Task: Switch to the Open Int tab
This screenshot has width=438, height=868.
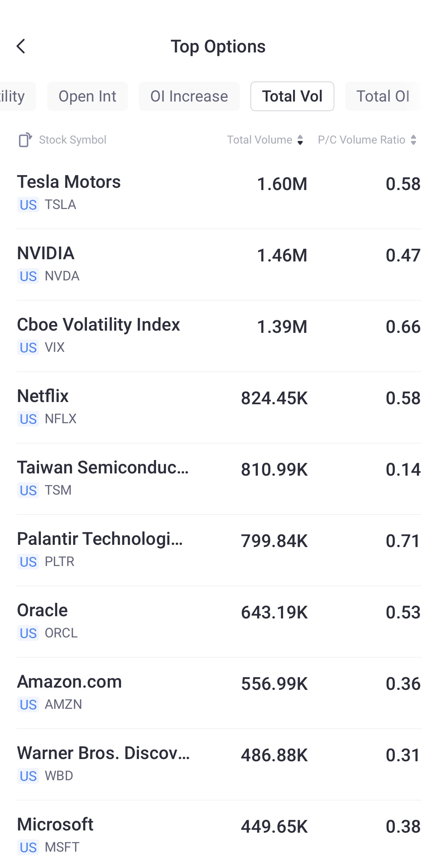Action: pos(87,96)
